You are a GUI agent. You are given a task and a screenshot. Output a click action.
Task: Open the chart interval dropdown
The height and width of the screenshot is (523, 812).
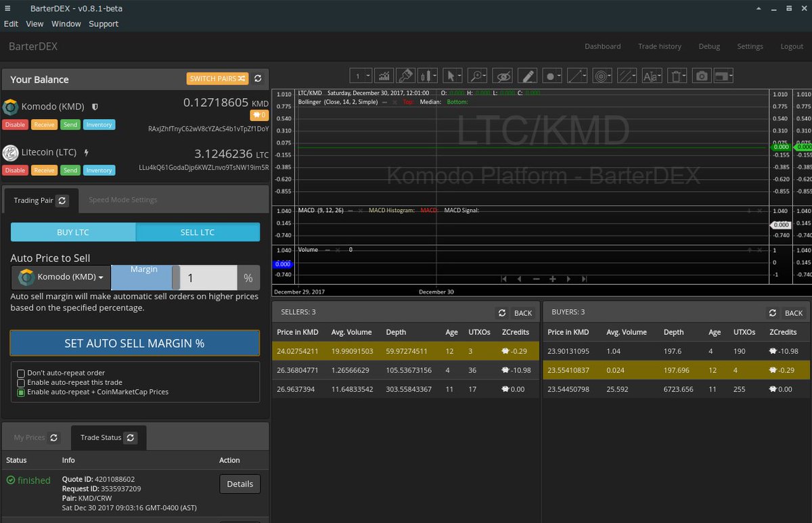tap(360, 76)
